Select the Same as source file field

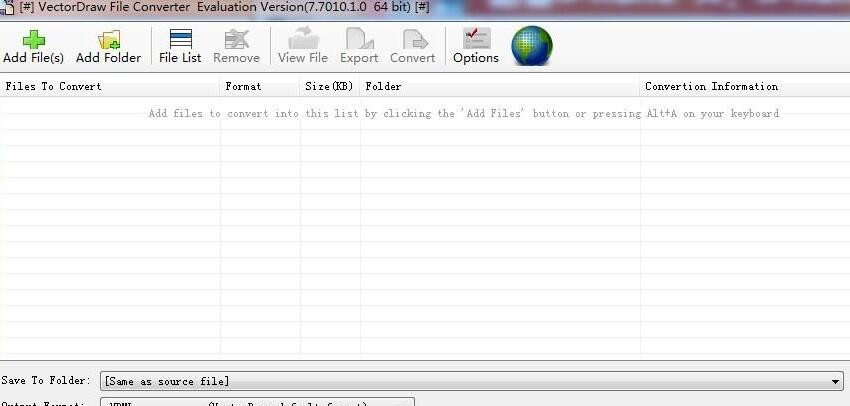pyautogui.click(x=472, y=382)
